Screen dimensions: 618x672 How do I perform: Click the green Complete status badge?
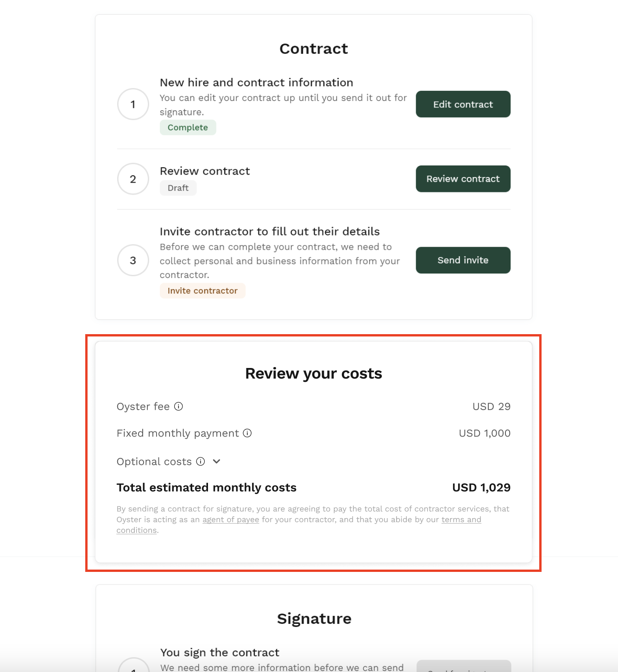coord(188,127)
